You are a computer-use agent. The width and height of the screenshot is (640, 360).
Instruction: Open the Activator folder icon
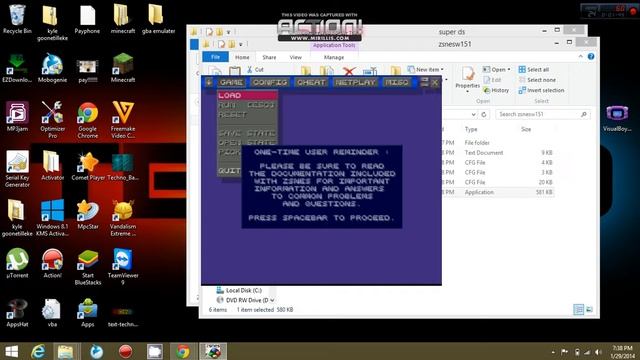click(52, 166)
